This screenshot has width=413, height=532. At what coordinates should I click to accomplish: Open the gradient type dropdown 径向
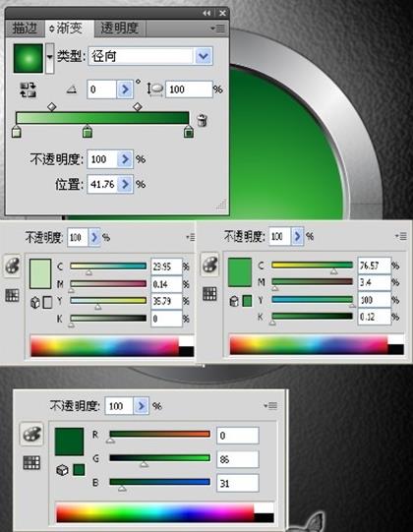[204, 56]
